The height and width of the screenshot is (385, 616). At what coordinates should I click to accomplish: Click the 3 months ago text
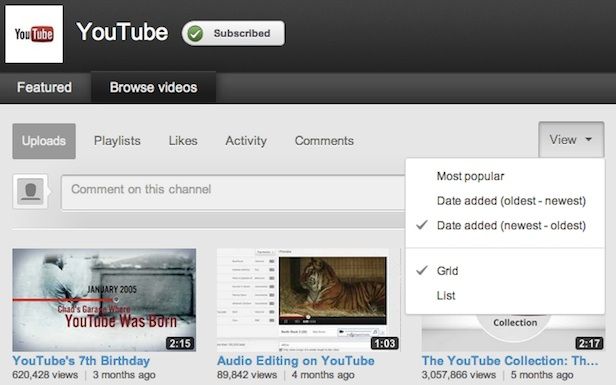pos(124,375)
